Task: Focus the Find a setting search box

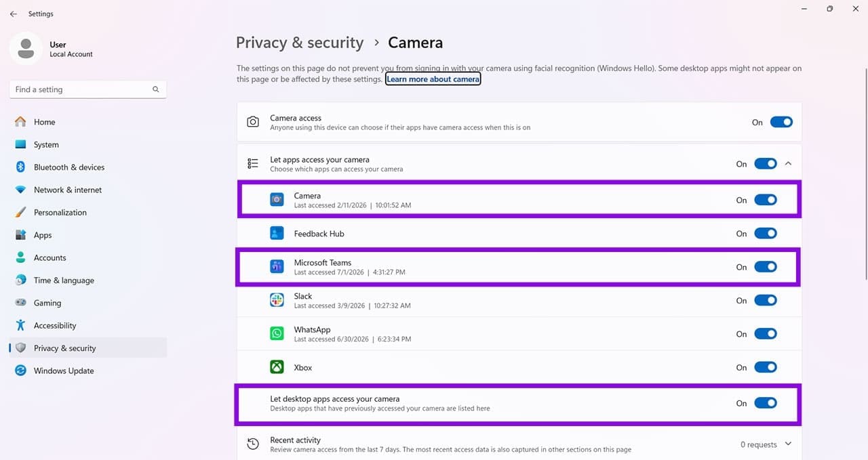Action: 87,89
